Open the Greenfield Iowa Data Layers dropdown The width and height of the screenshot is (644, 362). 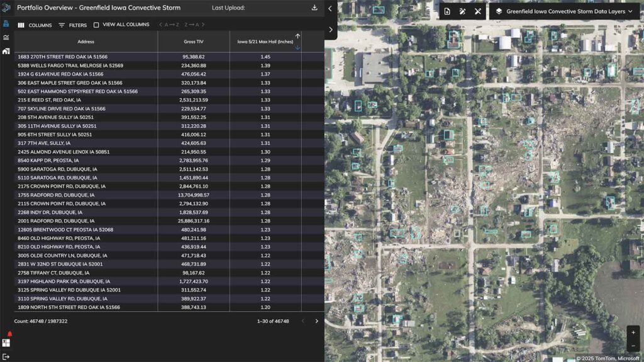click(565, 11)
